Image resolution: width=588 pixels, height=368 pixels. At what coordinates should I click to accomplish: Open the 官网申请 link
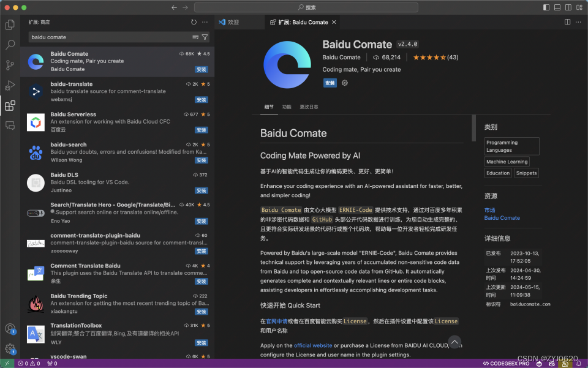(277, 321)
